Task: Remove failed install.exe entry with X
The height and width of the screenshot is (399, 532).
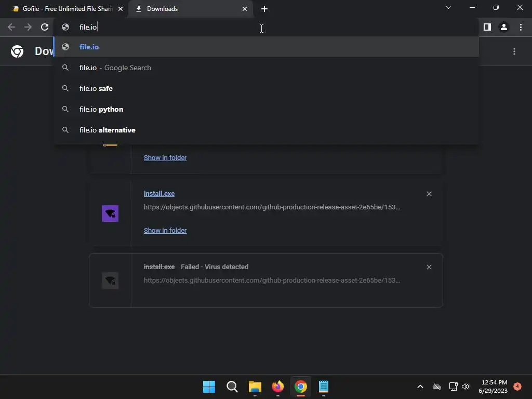Action: pos(429,267)
